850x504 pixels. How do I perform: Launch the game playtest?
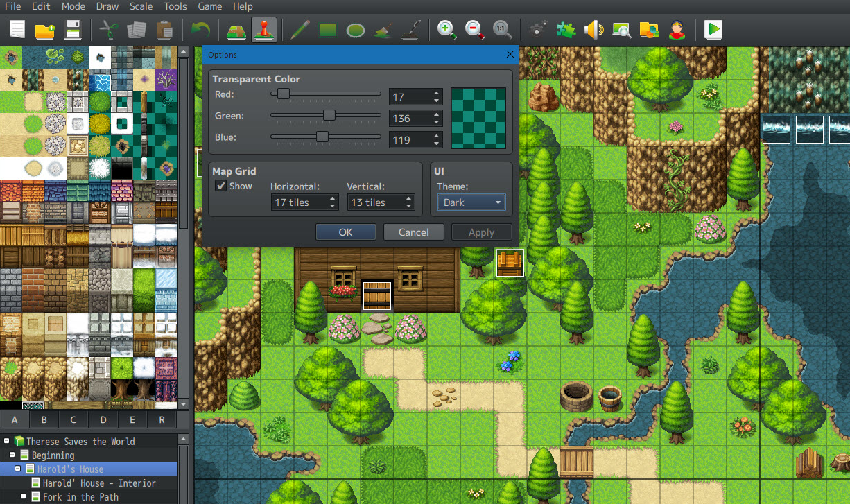coord(713,30)
